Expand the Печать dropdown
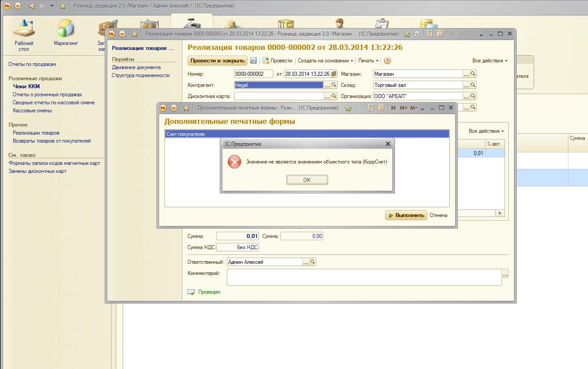The image size is (588, 369). (368, 61)
